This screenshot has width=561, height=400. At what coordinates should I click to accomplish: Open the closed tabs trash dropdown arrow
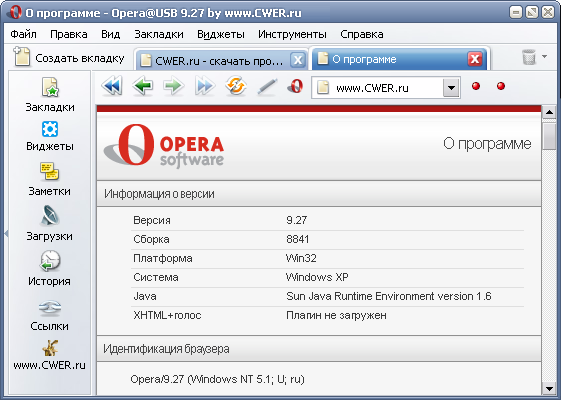click(545, 57)
